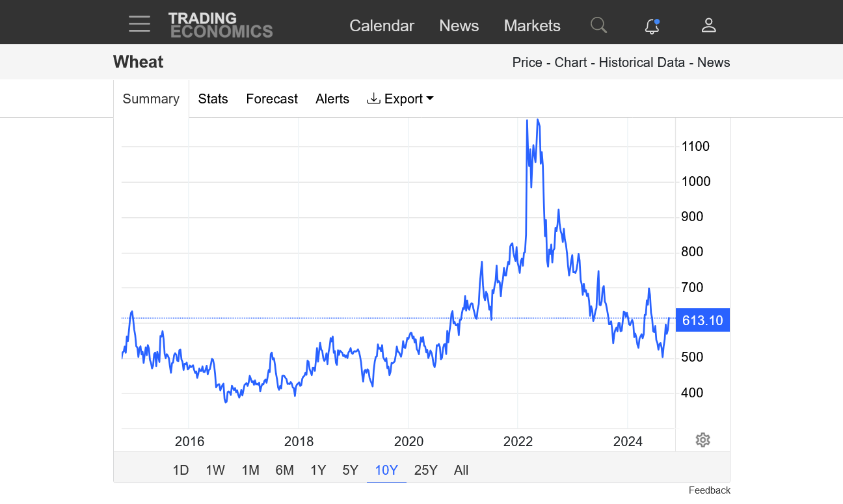
Task: Select the 1W time range
Action: 215,470
